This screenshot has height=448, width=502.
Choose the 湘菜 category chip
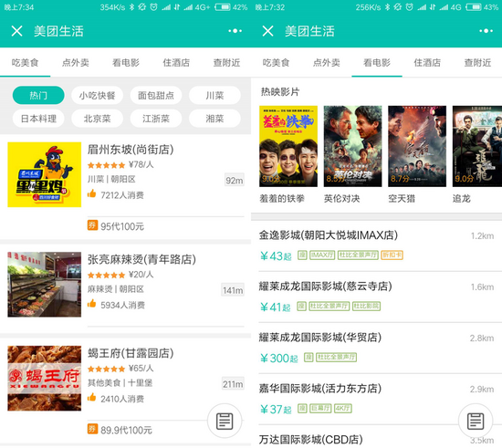coord(214,119)
